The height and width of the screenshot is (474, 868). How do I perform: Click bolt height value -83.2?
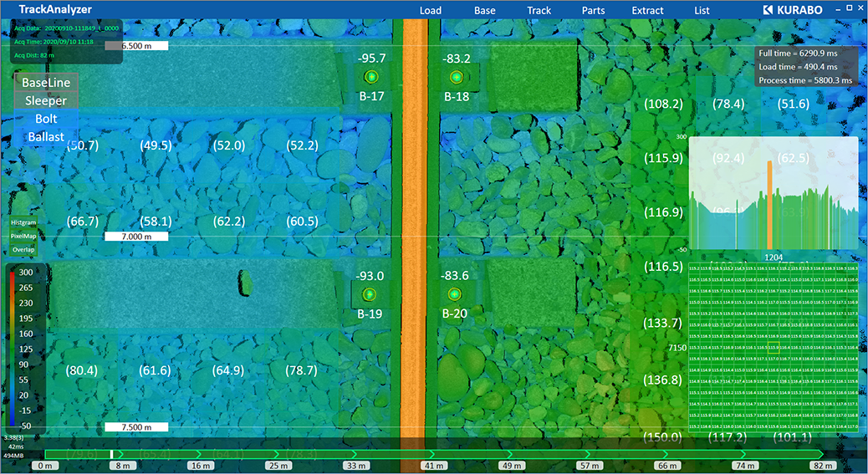(456, 58)
